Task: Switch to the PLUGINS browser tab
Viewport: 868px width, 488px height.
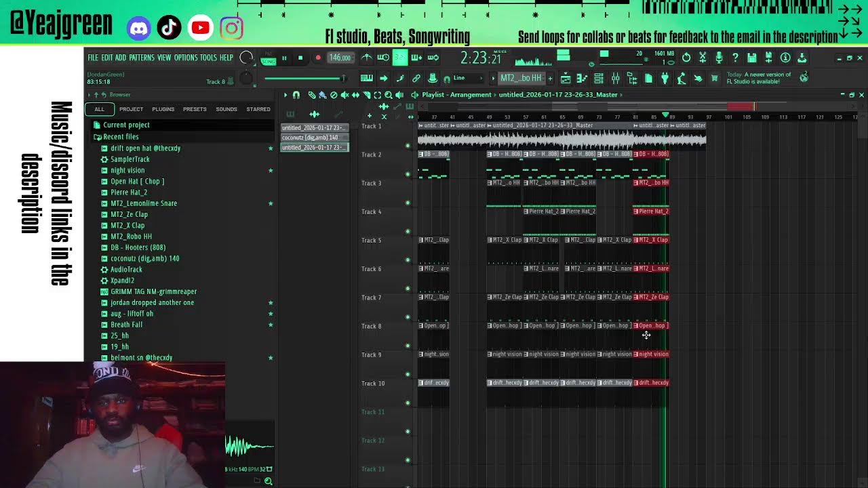Action: pyautogui.click(x=163, y=109)
